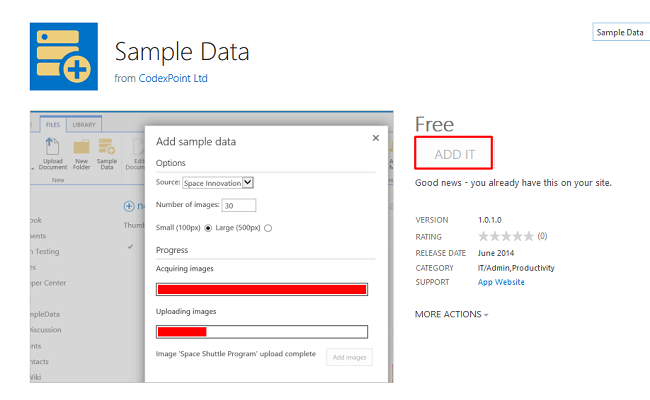Expand the MORE ACTIONS menu

451,314
